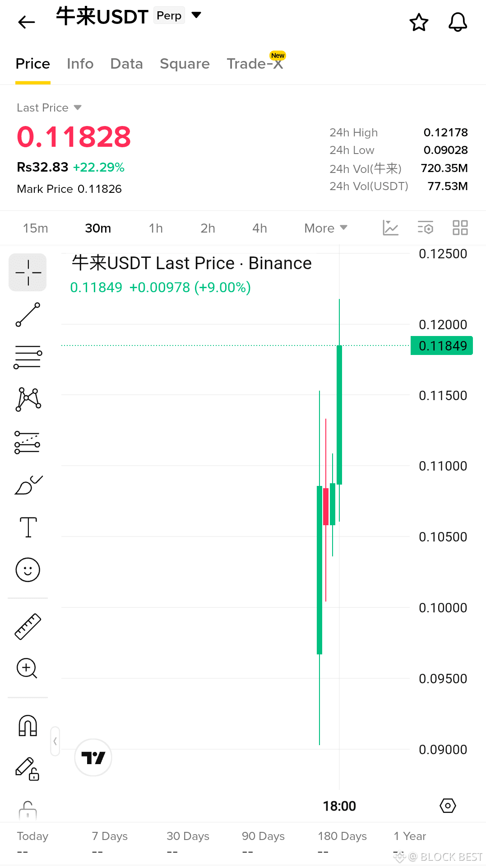Screen dimensions: 486x868
Task: Click the 0.11849 current price label
Action: point(442,345)
